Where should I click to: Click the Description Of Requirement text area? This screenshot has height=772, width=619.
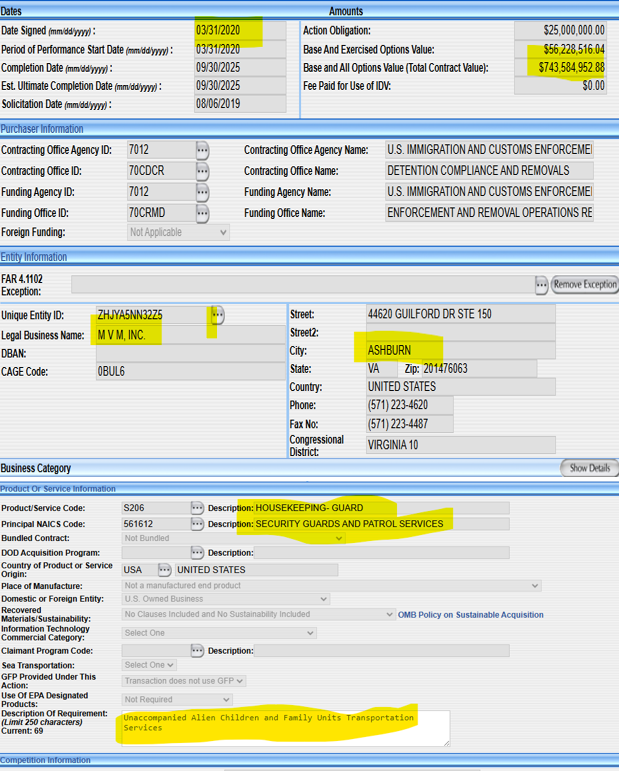[x=286, y=728]
